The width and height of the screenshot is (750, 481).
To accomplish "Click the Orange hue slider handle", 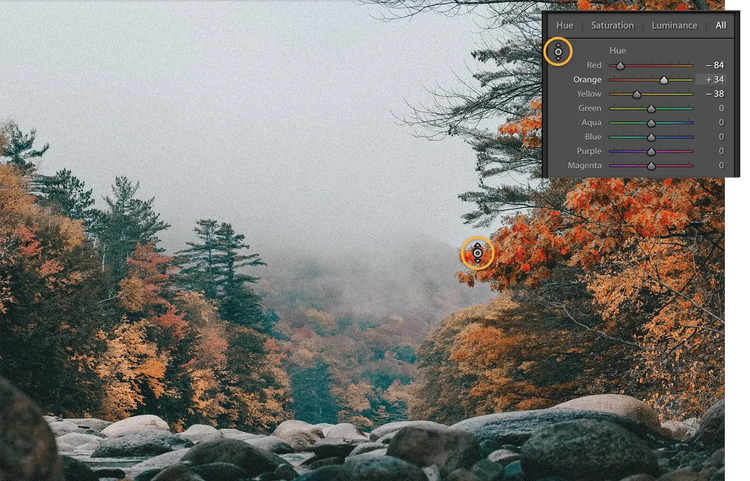I will (664, 80).
